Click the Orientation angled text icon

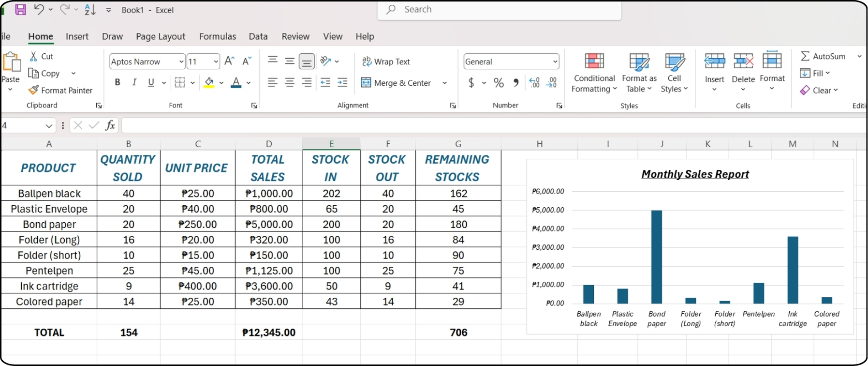click(326, 61)
